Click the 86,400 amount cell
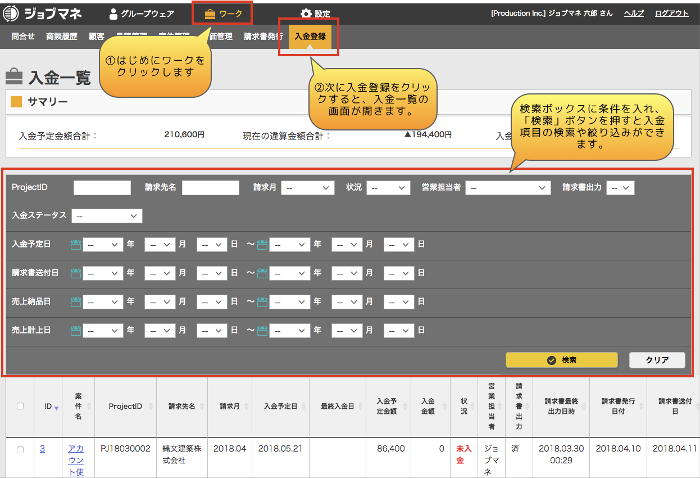The width and height of the screenshot is (700, 478). 391,449
